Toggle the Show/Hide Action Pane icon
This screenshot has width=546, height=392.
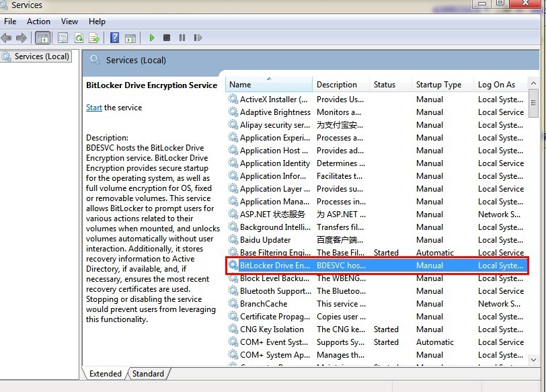coord(130,38)
